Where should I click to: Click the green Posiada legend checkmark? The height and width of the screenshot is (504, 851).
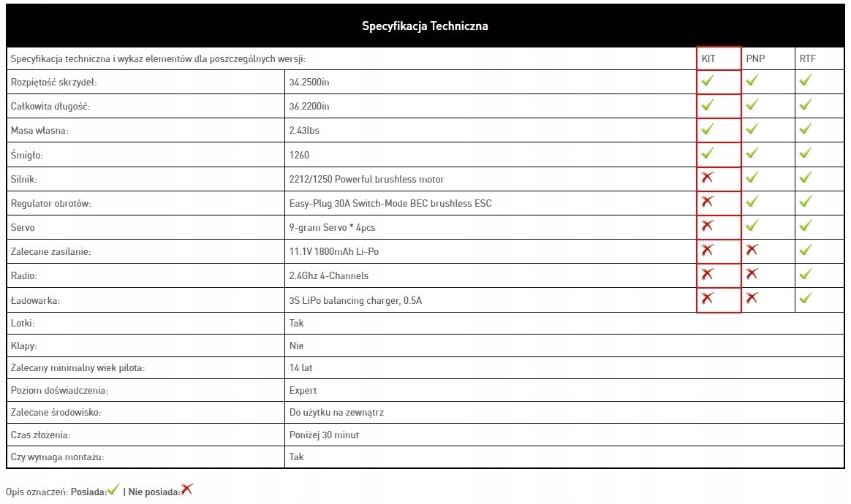(113, 491)
